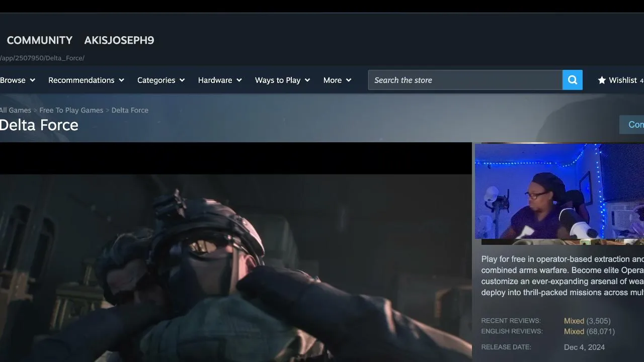Click the release date Dec 4, 2024

click(x=584, y=347)
